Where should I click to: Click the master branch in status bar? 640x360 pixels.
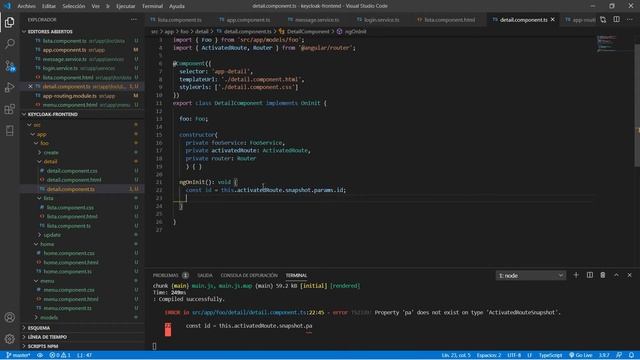(18, 356)
